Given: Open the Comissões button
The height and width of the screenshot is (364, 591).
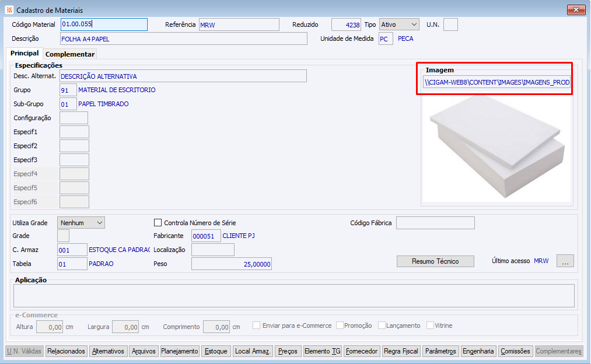Looking at the screenshot, I should click(515, 351).
